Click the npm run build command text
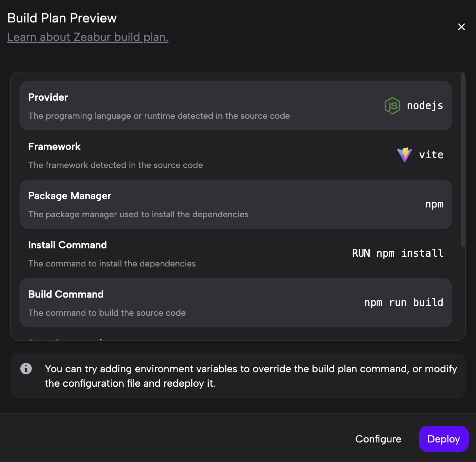 tap(404, 303)
